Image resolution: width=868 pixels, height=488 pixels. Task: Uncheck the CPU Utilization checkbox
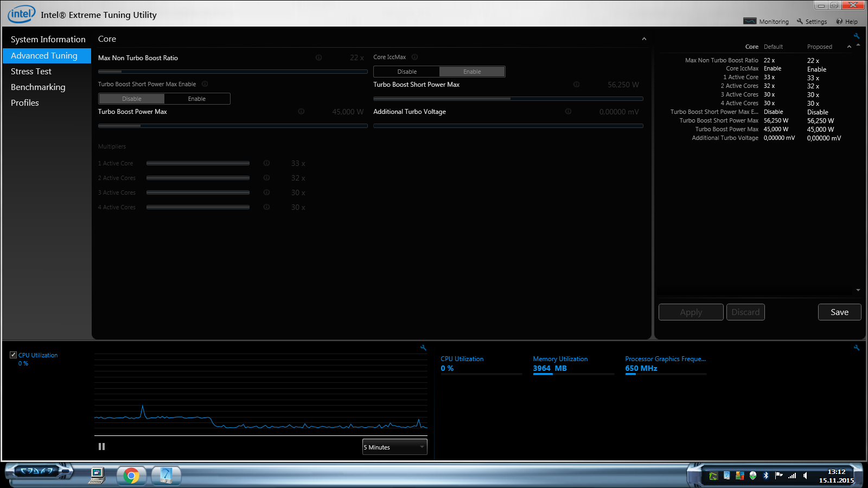click(x=13, y=355)
